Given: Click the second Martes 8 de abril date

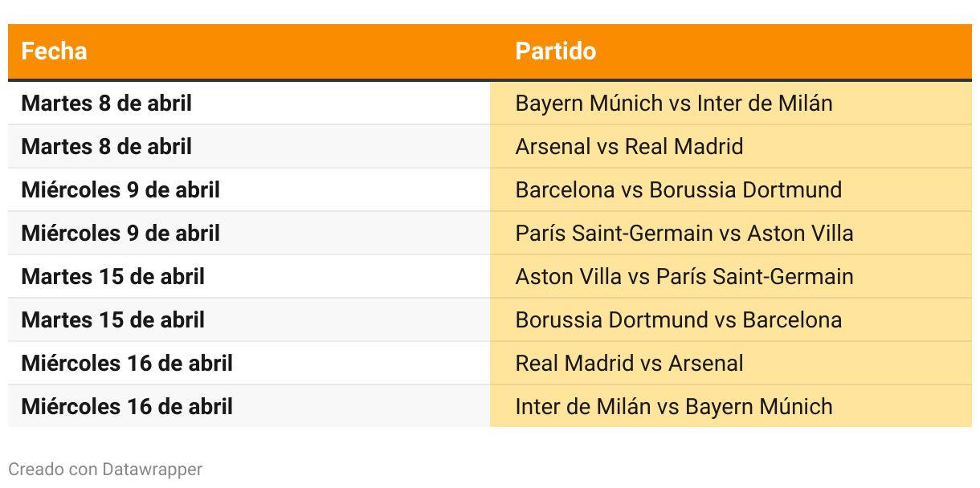Looking at the screenshot, I should coord(106,147).
